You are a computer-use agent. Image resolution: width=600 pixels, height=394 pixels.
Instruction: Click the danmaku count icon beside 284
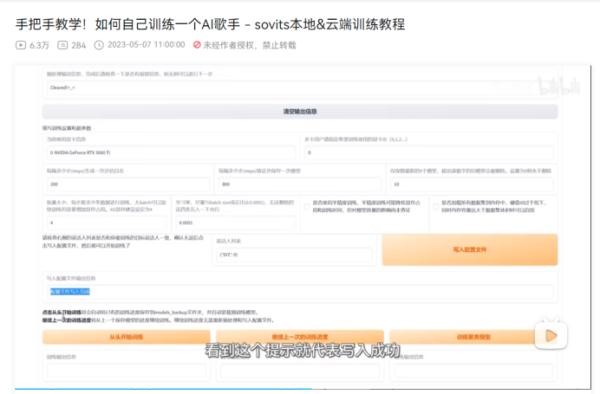[x=62, y=45]
